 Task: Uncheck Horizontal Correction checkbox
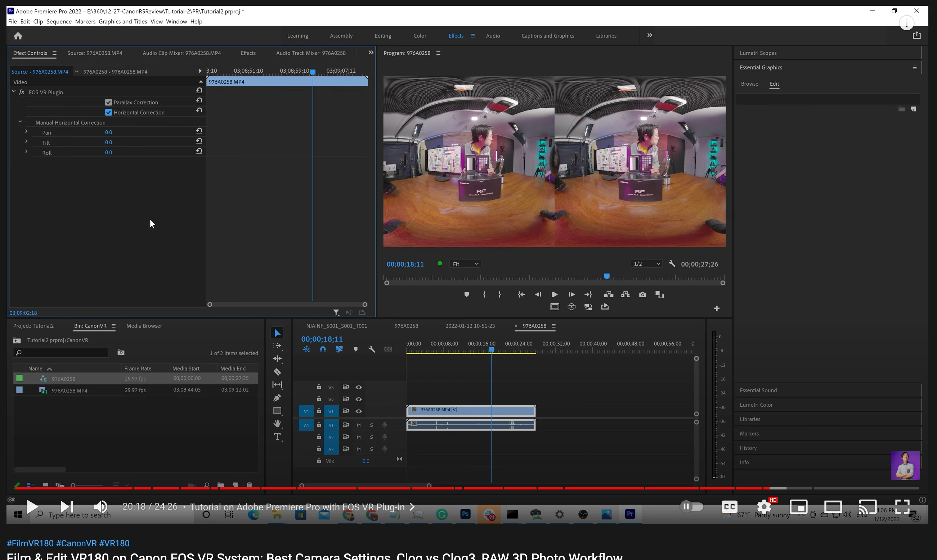click(108, 112)
